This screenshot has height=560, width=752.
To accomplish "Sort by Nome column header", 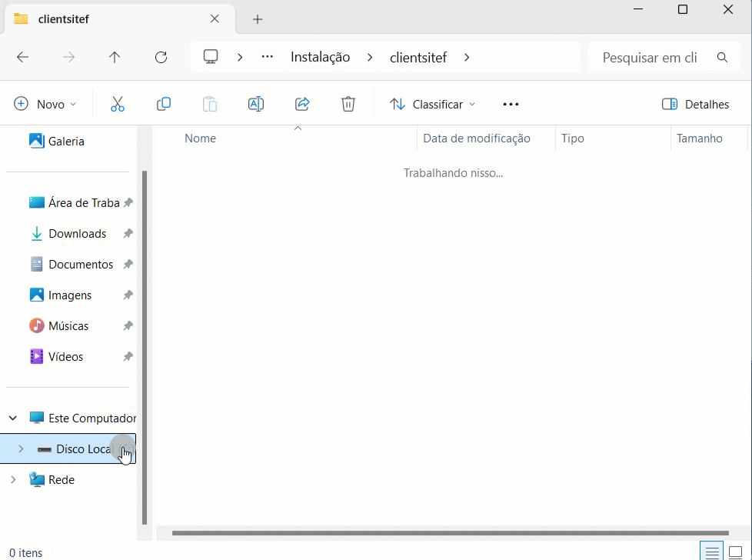I will coord(200,138).
